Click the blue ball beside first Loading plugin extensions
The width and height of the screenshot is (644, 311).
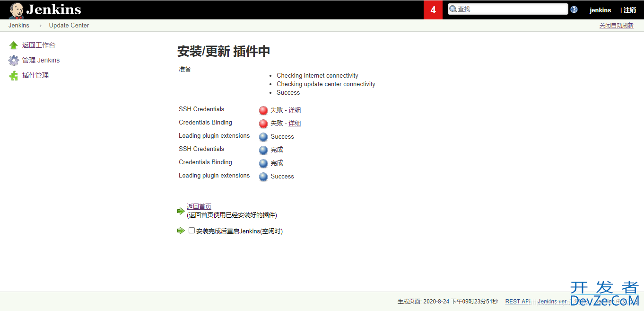[263, 137]
